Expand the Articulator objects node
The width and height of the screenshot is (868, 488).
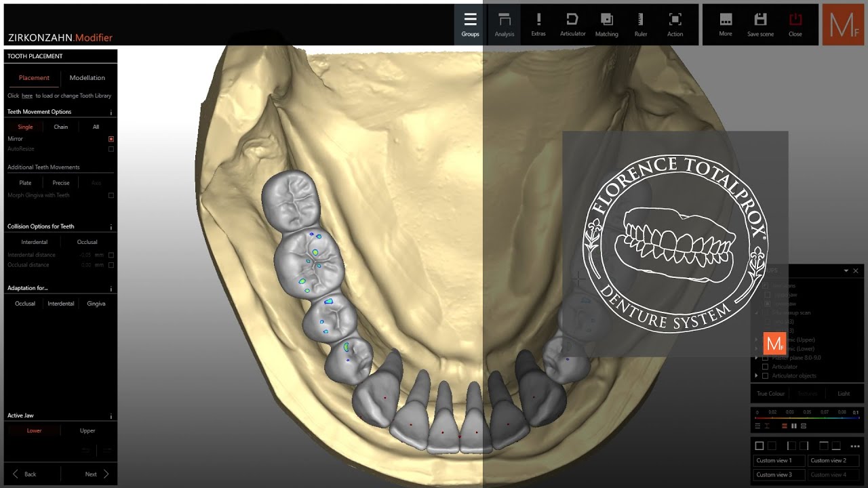tap(757, 375)
